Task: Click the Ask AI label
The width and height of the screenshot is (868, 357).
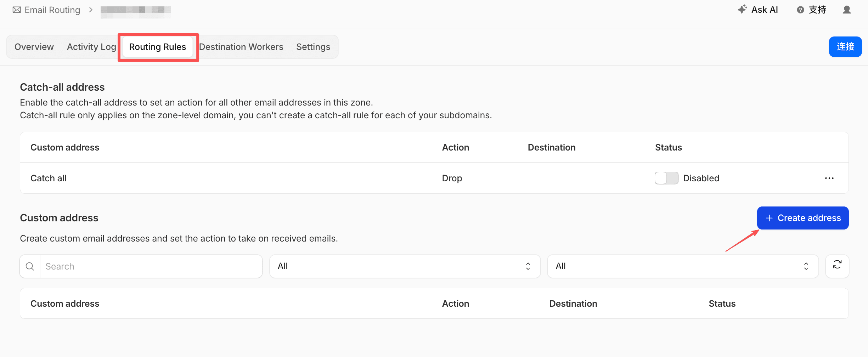Action: (765, 10)
